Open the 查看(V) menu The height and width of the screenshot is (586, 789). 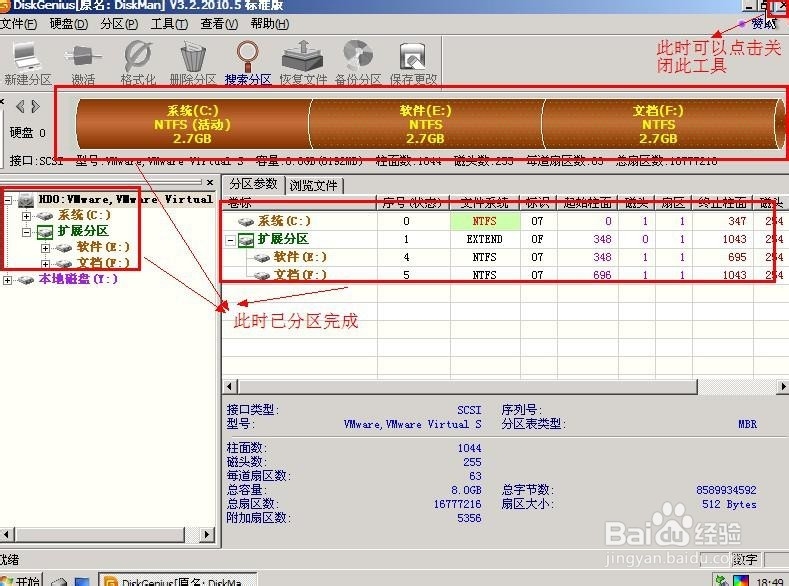[219, 24]
